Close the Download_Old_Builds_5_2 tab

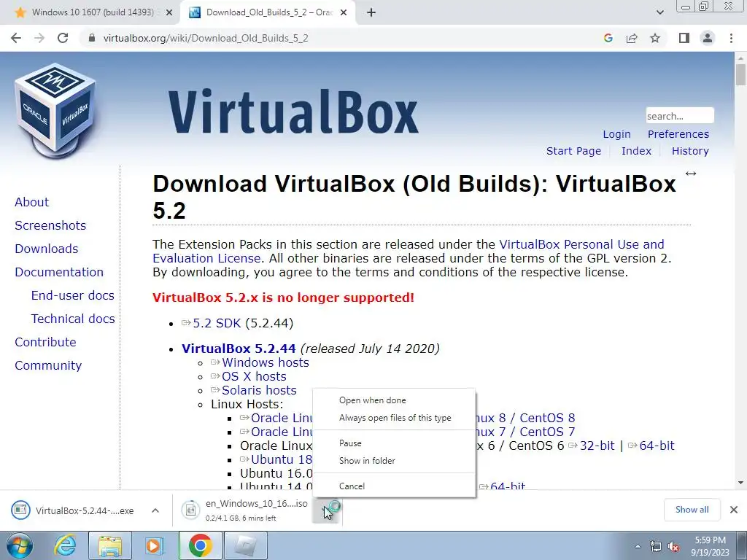tap(344, 13)
